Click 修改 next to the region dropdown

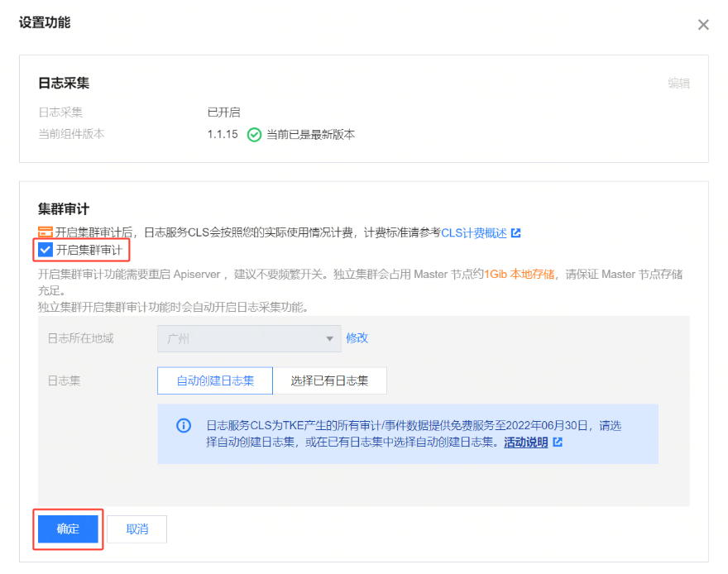point(357,337)
